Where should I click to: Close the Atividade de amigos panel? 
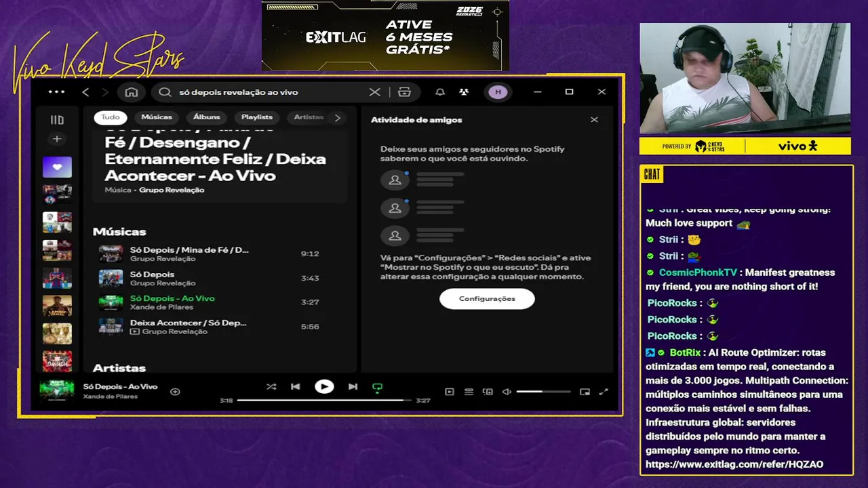point(594,120)
